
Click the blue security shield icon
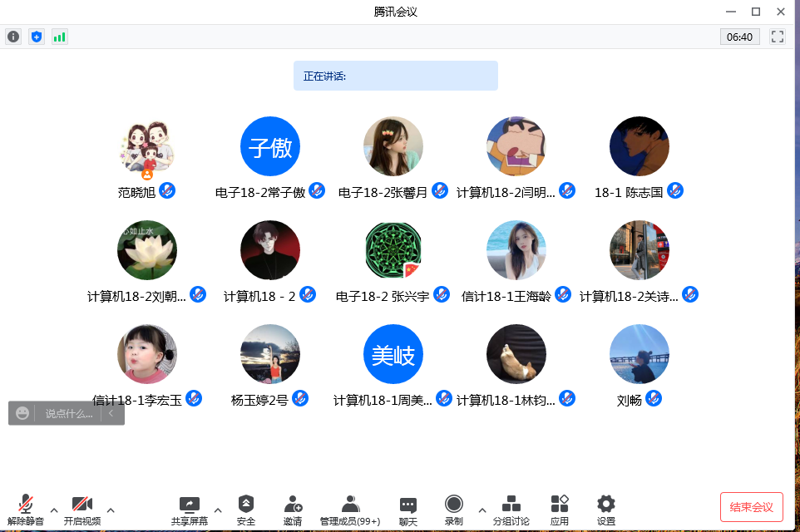pyautogui.click(x=37, y=37)
